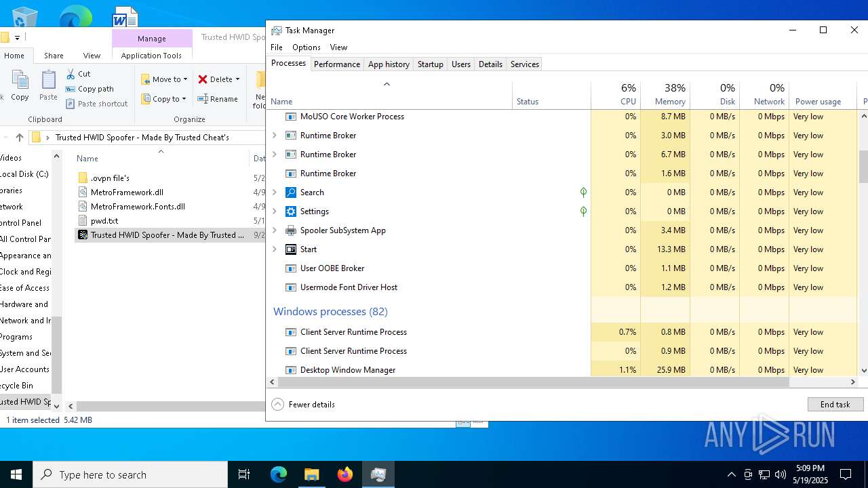This screenshot has width=868, height=488.
Task: Open Task Manager Options menu
Action: (x=307, y=47)
